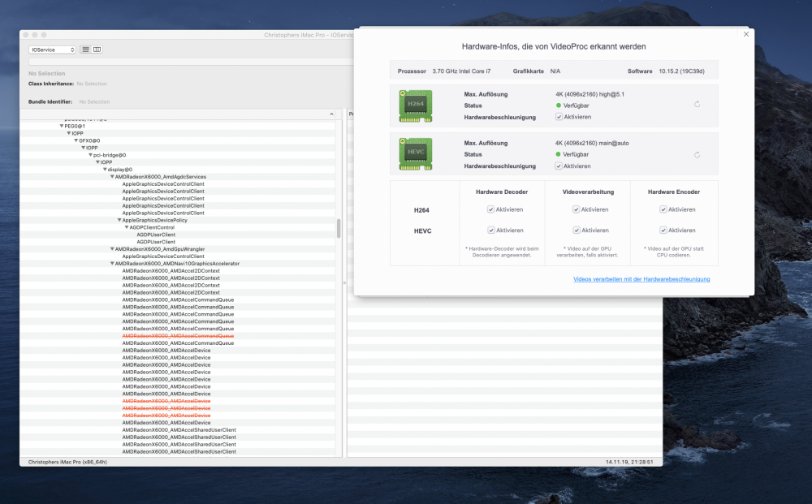The height and width of the screenshot is (504, 812).
Task: Toggle H264 Hardware Encoder checkbox
Action: 663,209
